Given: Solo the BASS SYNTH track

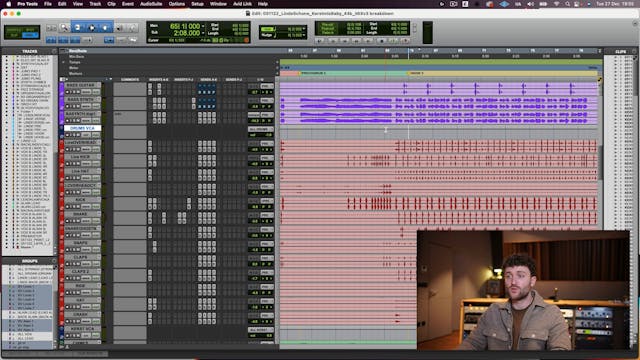Looking at the screenshot, I should [x=75, y=106].
